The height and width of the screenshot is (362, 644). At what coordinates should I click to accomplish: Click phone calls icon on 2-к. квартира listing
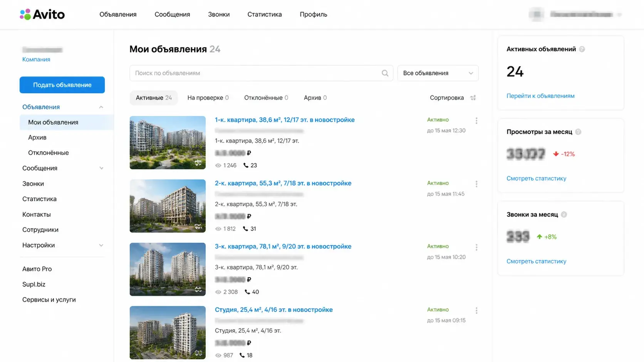[x=245, y=229]
